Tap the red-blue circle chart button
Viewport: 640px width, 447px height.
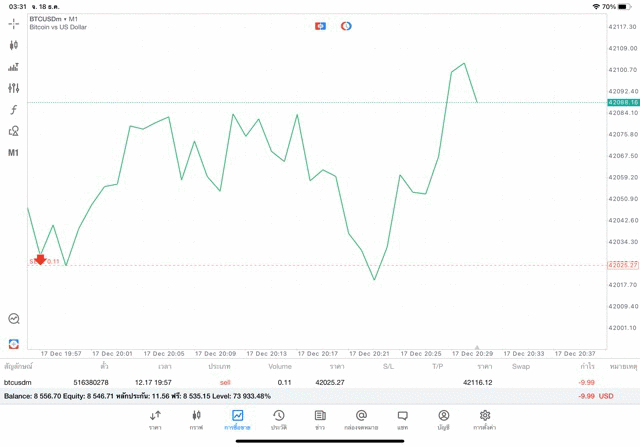pos(346,25)
